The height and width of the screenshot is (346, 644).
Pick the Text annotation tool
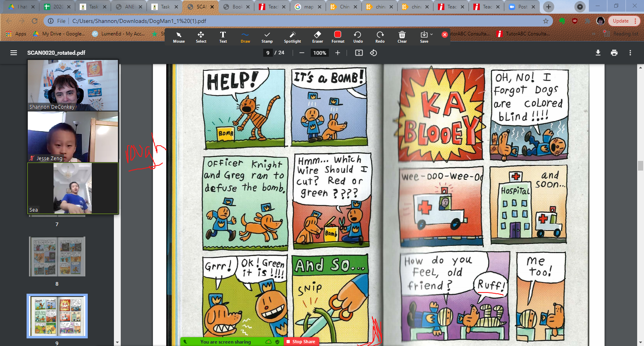(x=223, y=37)
